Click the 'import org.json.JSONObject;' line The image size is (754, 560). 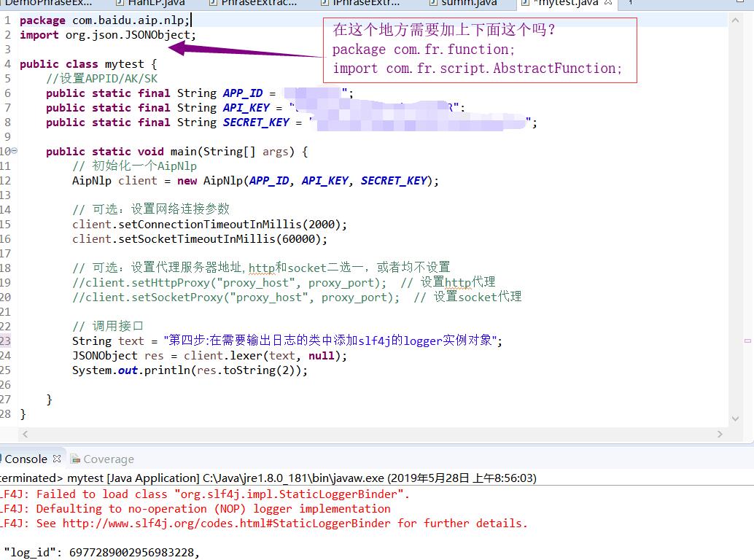(x=108, y=35)
